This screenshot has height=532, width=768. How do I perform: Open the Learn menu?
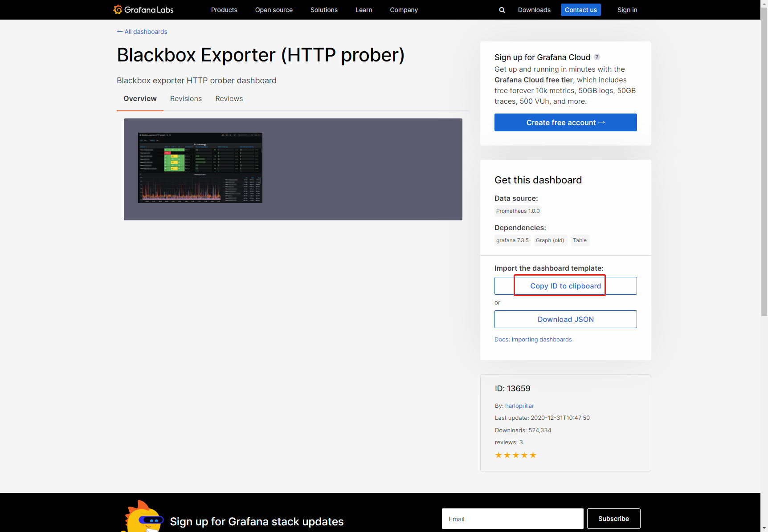tap(364, 10)
